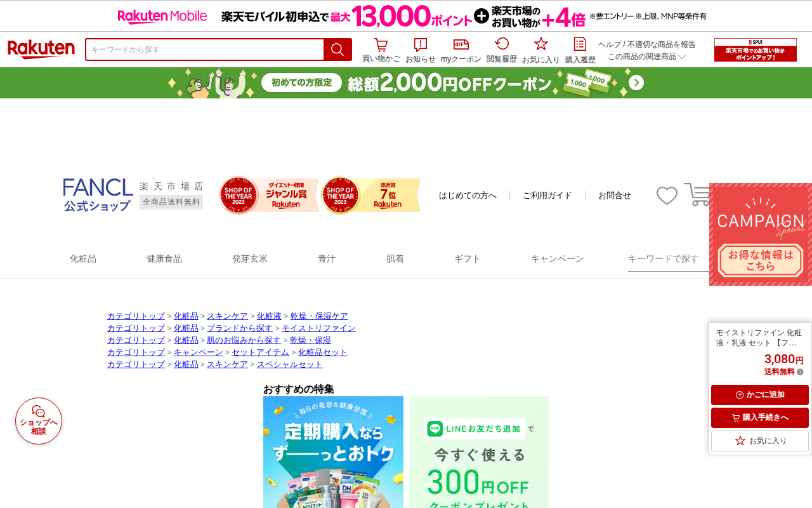Image resolution: width=812 pixels, height=508 pixels.
Task: Click スペシャルセット breadcrumb link
Action: 290,364
